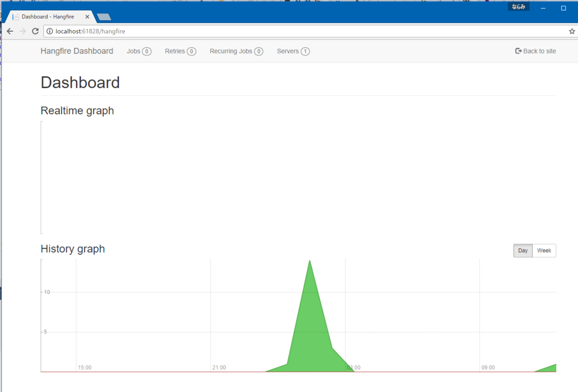Close the Dashboard - Hangfire tab
Image resolution: width=578 pixels, height=392 pixels.
click(x=87, y=16)
